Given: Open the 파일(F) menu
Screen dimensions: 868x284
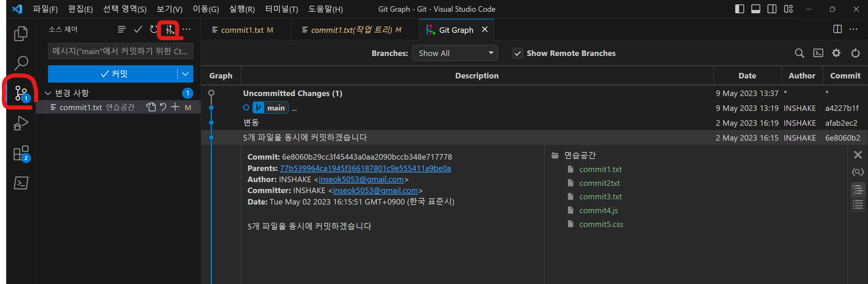Looking at the screenshot, I should [x=45, y=9].
